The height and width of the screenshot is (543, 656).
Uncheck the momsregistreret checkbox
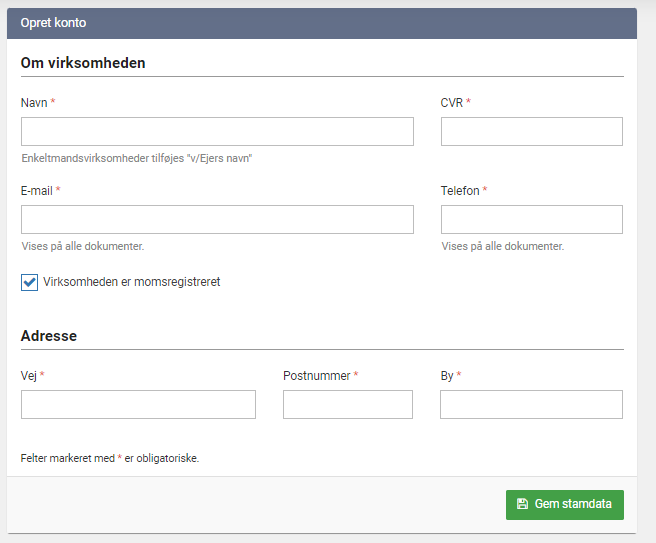(29, 282)
